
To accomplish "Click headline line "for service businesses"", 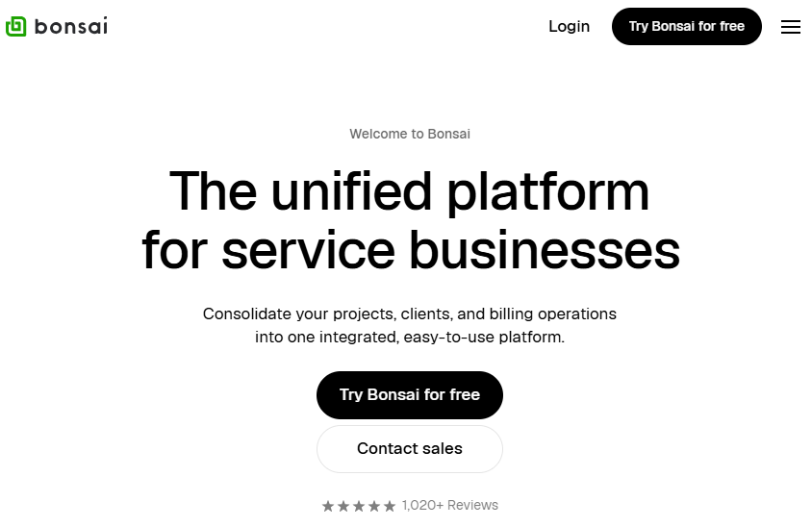I will 411,251.
